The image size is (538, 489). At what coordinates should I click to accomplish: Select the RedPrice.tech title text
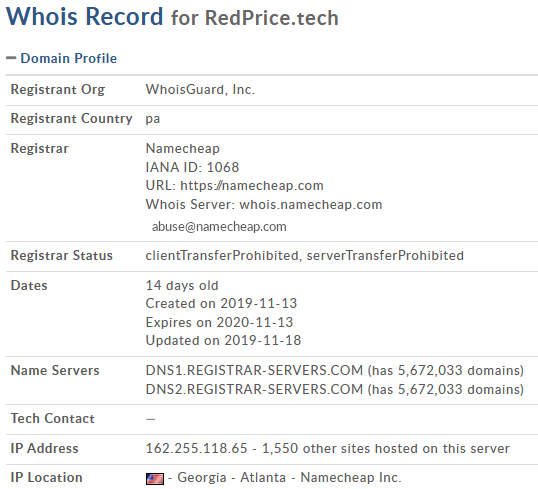[272, 18]
